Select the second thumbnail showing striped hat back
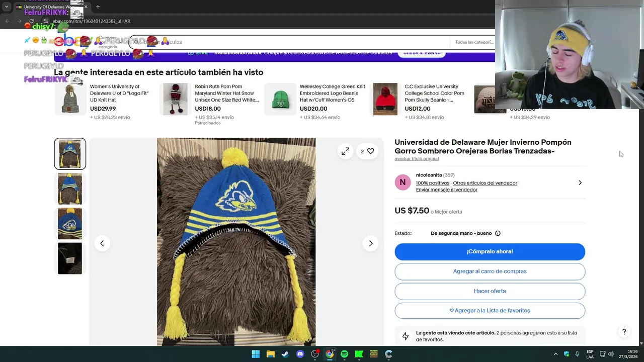 [70, 189]
